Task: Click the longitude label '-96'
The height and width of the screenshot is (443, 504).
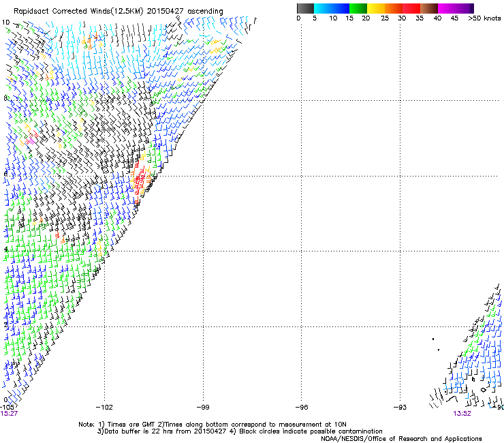Action: point(302,408)
